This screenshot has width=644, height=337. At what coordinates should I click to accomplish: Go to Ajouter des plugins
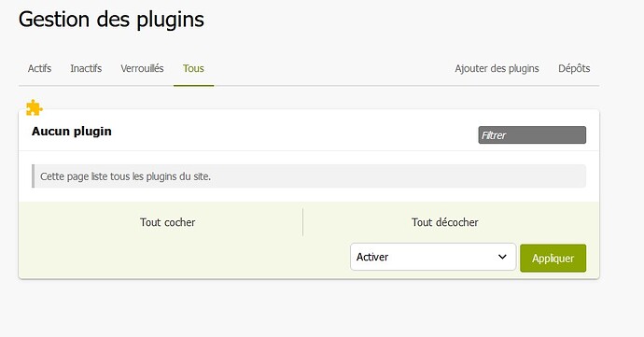497,68
